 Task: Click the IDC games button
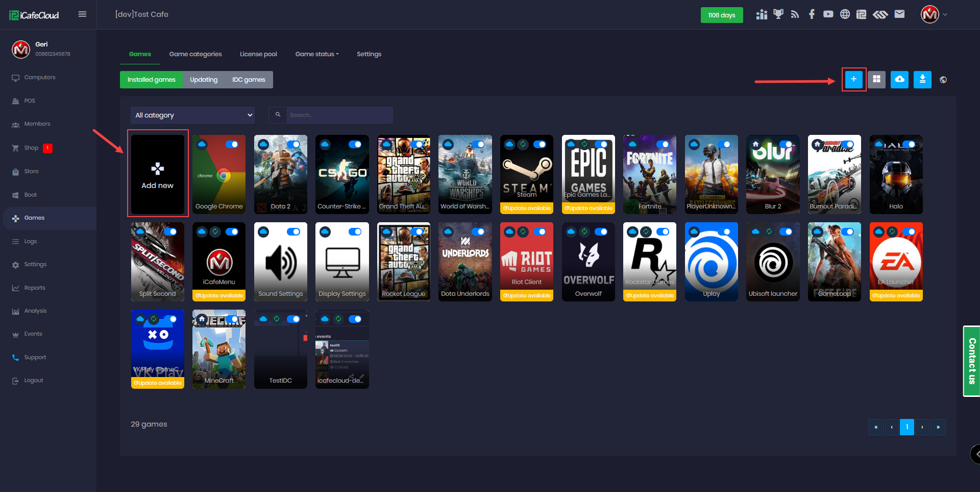coord(249,80)
